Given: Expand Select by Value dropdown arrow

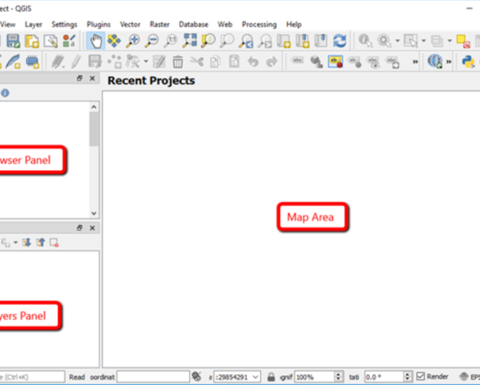Looking at the screenshot, I should 450,41.
